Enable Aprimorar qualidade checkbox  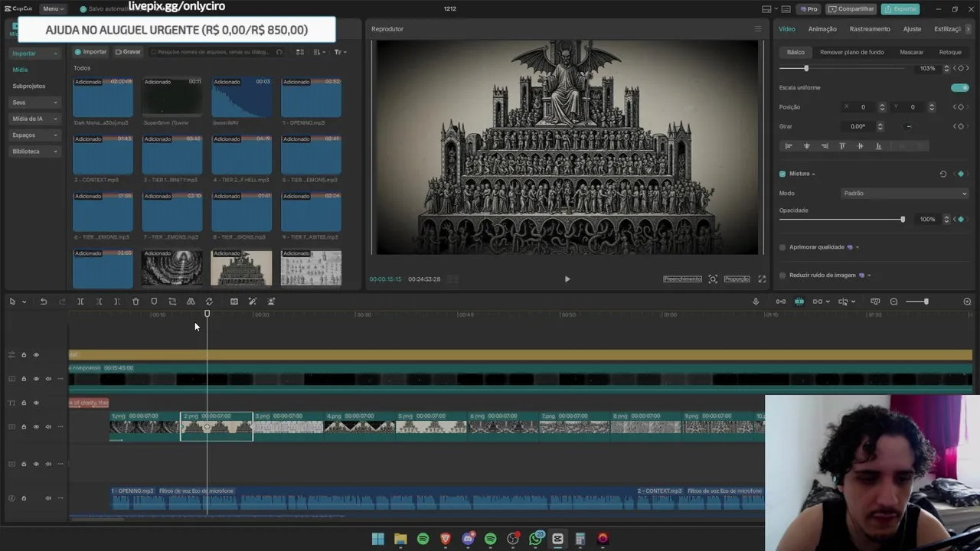pyautogui.click(x=782, y=247)
